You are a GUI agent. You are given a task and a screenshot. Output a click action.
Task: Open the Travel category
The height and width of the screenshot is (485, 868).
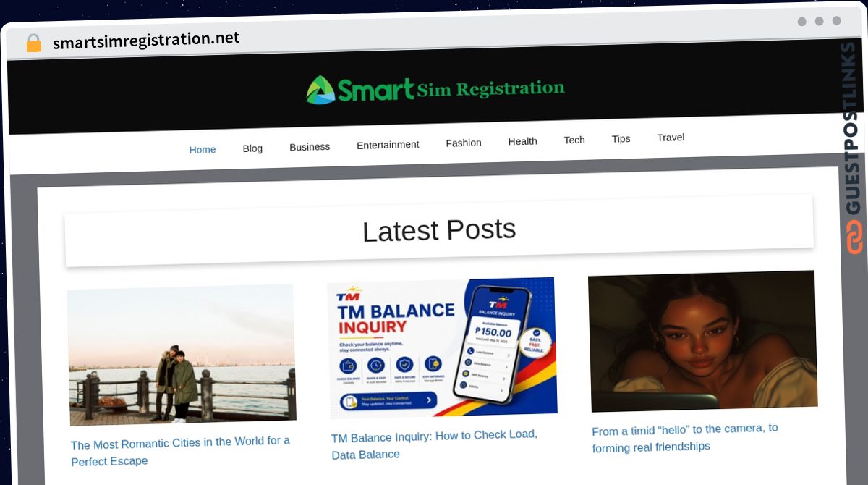tap(671, 137)
